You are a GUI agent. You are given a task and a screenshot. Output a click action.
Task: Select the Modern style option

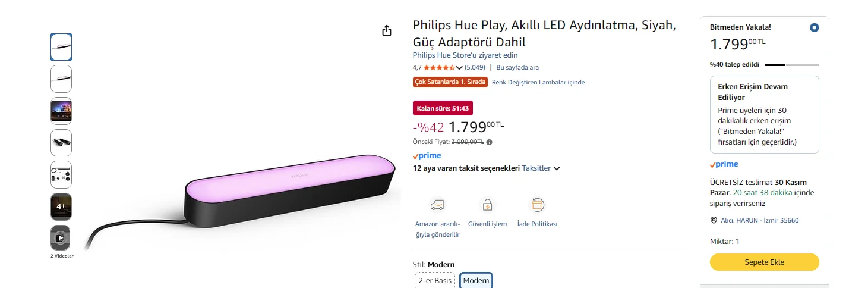(476, 280)
